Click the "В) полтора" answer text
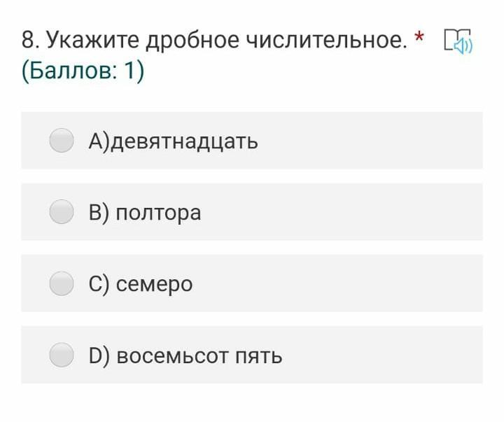Screen dimensions: 504x422 click(x=145, y=212)
